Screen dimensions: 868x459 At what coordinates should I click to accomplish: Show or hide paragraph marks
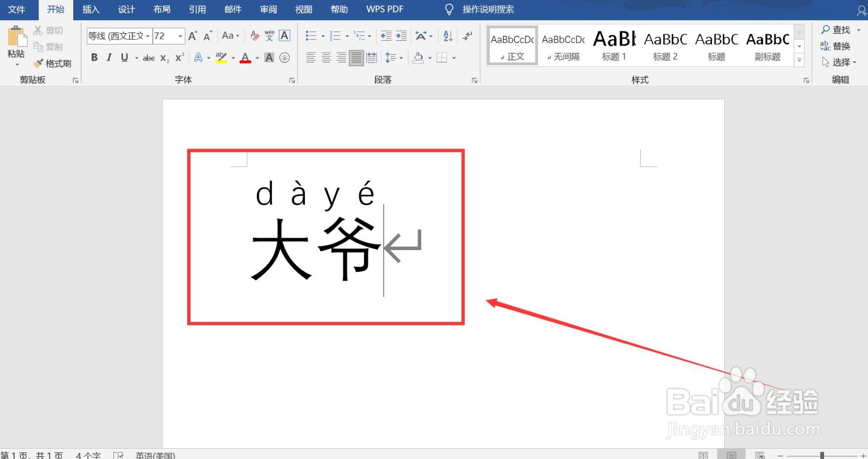point(467,36)
